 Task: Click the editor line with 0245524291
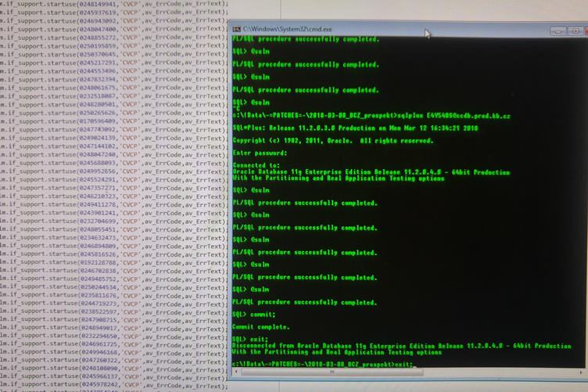pyautogui.click(x=114, y=179)
